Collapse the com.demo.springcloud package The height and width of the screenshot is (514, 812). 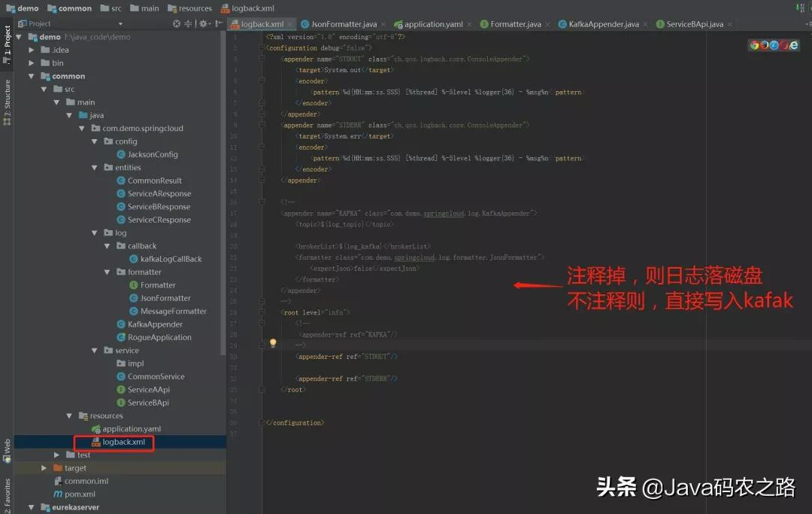[82, 129]
